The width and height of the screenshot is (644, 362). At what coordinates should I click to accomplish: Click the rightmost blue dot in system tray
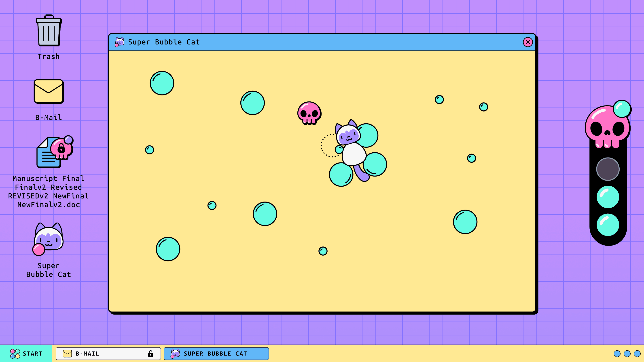637,354
